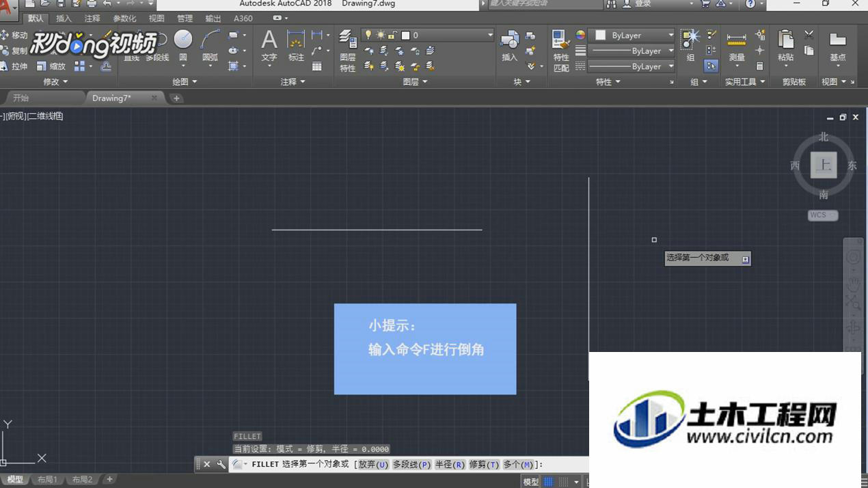Expand the Layers (图层) panel
The height and width of the screenshot is (488, 868).
pos(414,82)
